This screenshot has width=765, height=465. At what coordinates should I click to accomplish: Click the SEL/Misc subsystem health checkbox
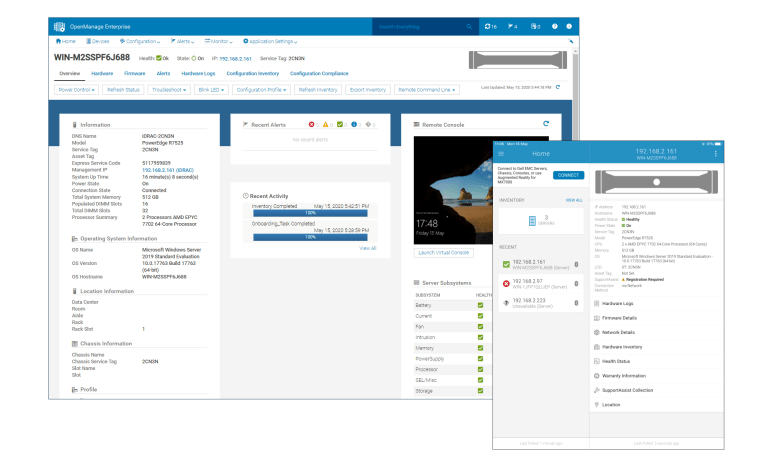pyautogui.click(x=481, y=380)
